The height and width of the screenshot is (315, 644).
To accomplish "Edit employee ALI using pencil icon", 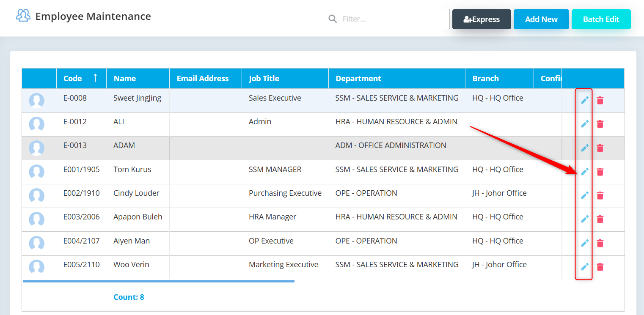I will [x=584, y=124].
